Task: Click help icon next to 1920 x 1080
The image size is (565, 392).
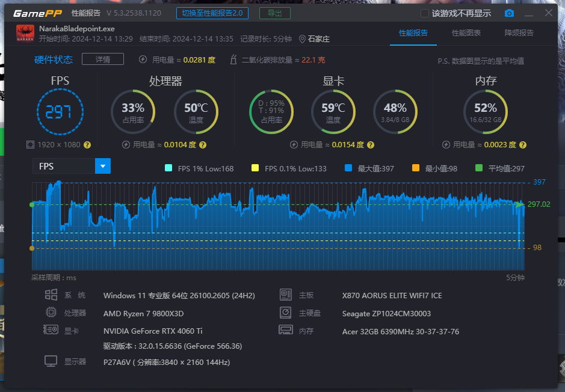Action: (x=87, y=145)
